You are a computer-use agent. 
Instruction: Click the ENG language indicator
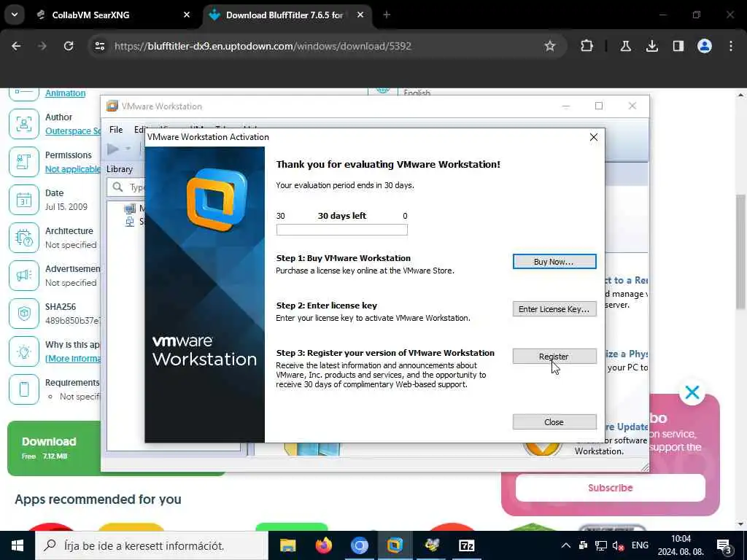pyautogui.click(x=640, y=545)
